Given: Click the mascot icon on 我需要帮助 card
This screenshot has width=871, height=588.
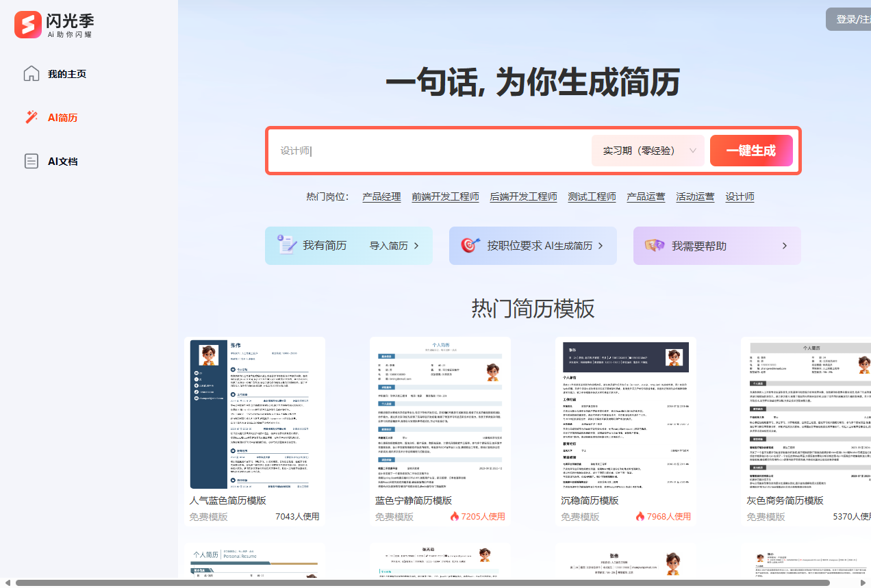Looking at the screenshot, I should coord(655,245).
